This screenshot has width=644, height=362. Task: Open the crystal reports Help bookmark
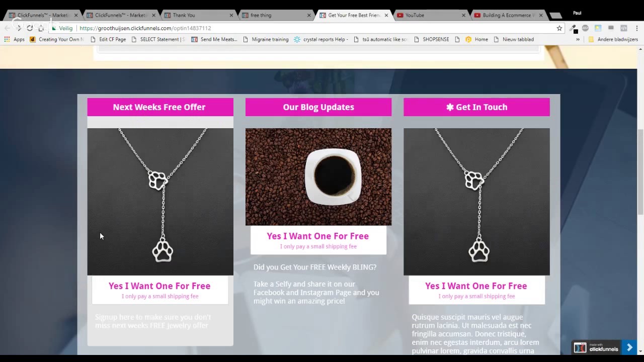pos(321,39)
